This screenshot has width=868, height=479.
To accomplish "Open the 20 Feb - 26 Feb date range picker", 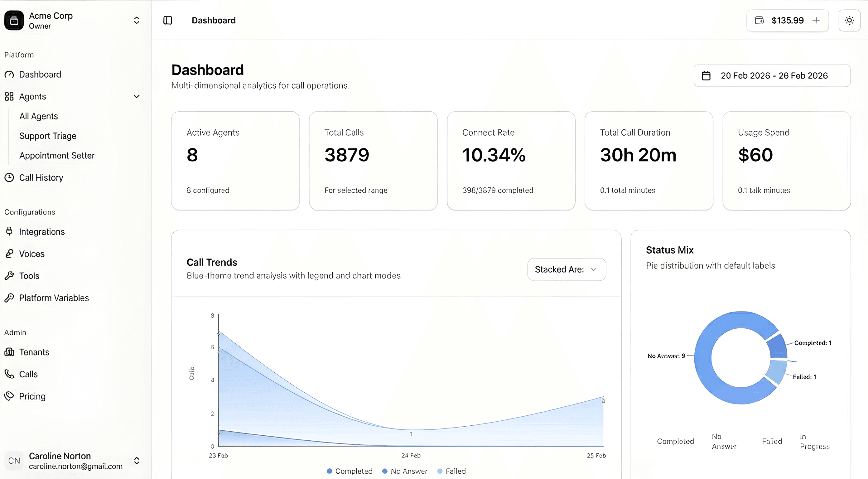I will [772, 75].
